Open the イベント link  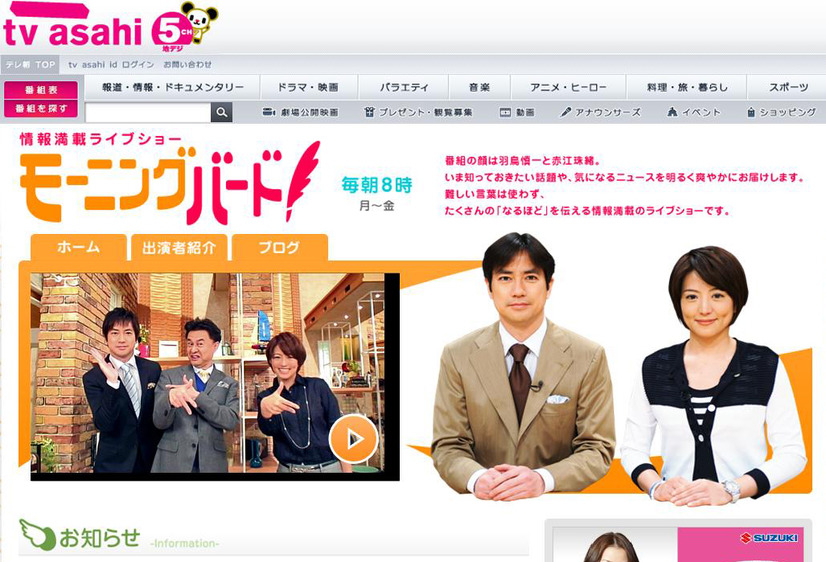(701, 112)
